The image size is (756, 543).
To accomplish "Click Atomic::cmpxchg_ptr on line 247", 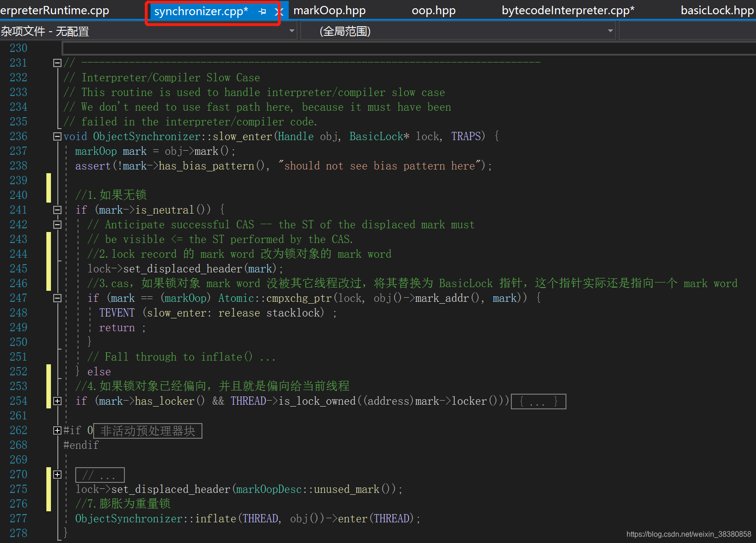I will point(276,298).
